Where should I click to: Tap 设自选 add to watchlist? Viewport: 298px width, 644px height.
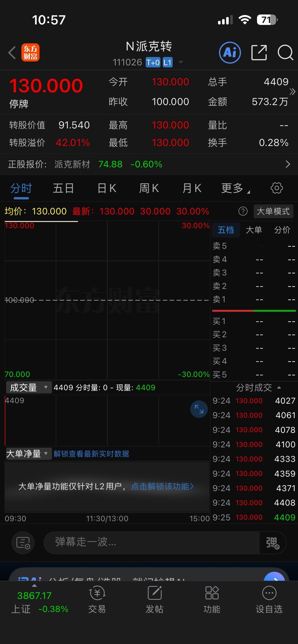(x=269, y=599)
